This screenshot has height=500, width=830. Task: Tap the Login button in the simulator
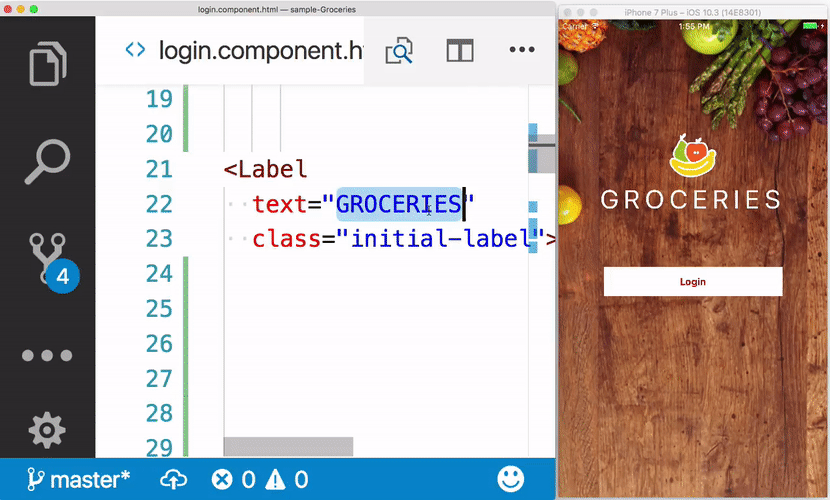pos(692,281)
